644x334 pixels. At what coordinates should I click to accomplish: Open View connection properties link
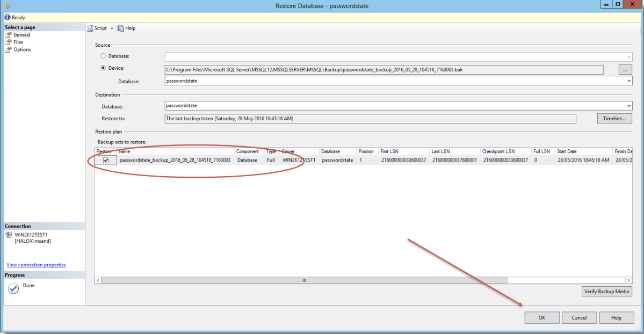coord(36,265)
